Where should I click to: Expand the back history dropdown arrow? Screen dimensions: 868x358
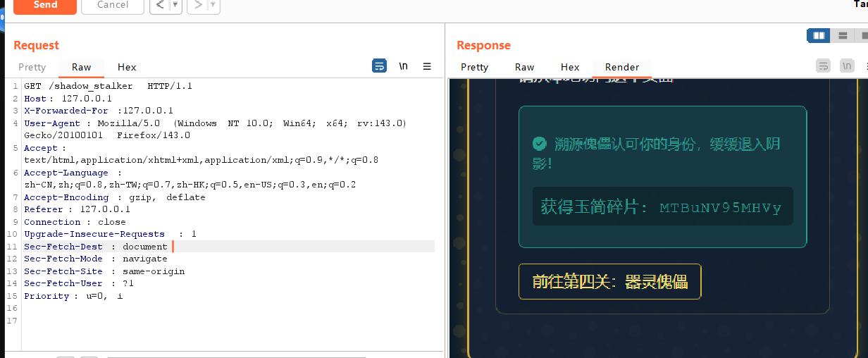point(175,5)
